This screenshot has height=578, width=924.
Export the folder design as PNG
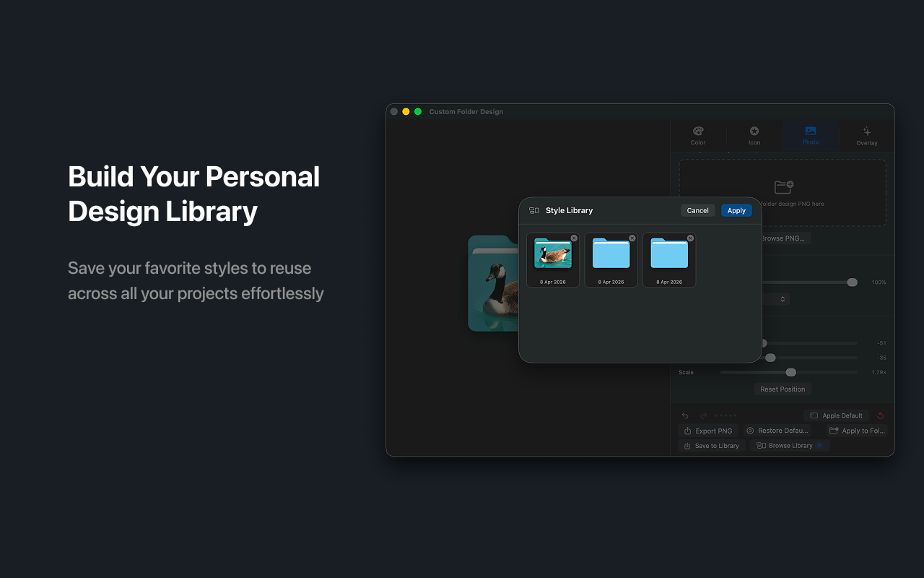point(708,431)
